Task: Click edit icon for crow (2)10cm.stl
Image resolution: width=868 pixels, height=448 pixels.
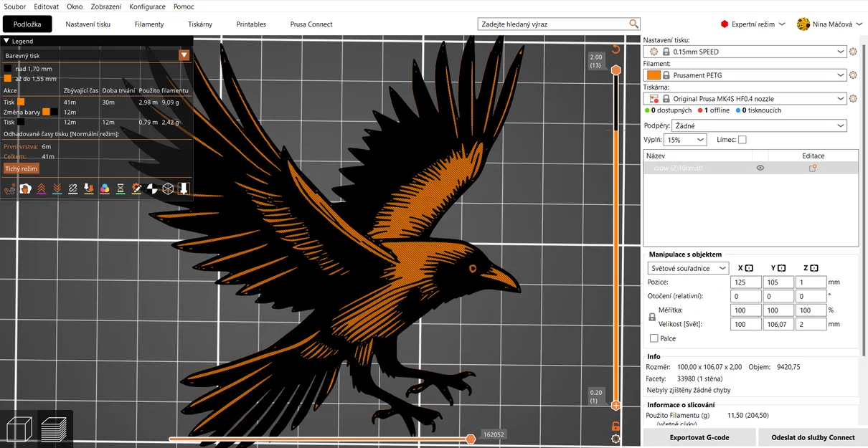Action: pyautogui.click(x=813, y=168)
